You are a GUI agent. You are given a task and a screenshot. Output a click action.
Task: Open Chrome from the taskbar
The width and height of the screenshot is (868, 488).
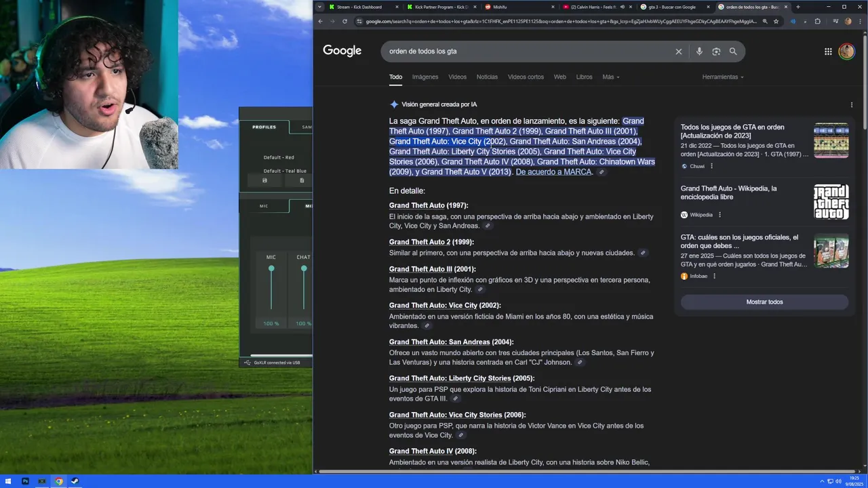tap(58, 481)
